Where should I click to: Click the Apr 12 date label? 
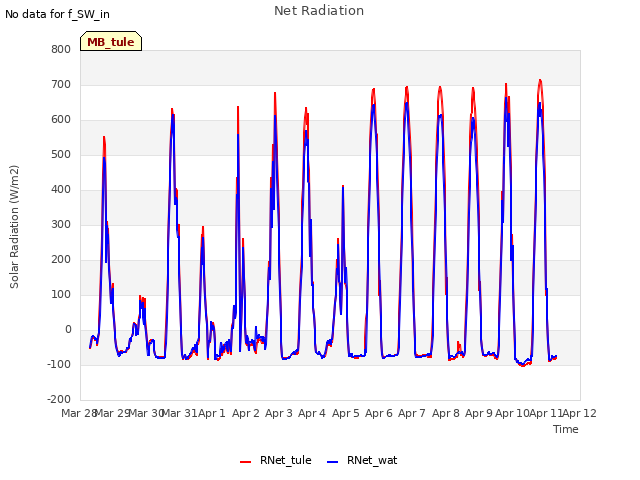coord(580,413)
